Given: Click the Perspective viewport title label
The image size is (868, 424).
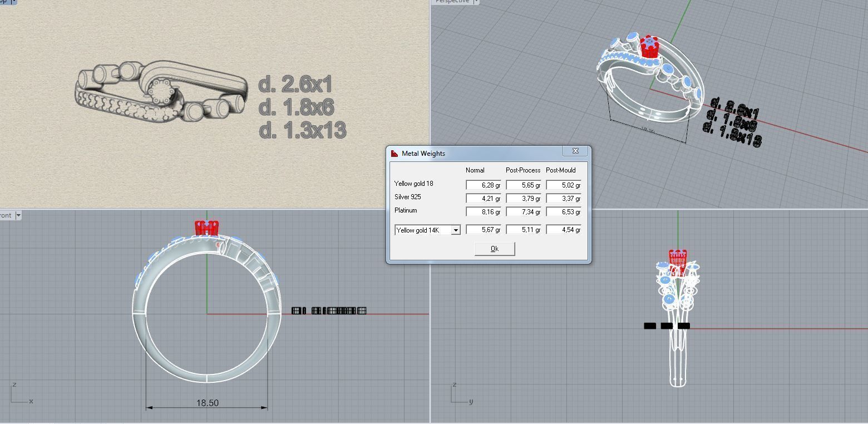Looking at the screenshot, I should [x=452, y=2].
